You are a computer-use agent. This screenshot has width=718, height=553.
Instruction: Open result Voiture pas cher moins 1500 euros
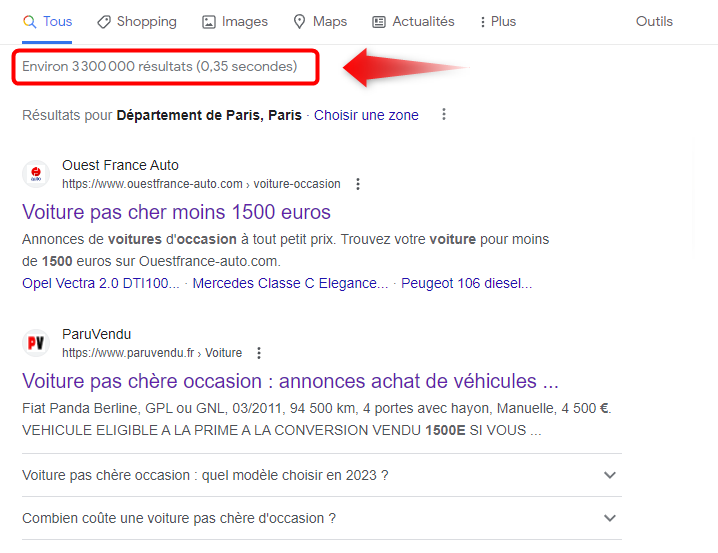pos(176,212)
